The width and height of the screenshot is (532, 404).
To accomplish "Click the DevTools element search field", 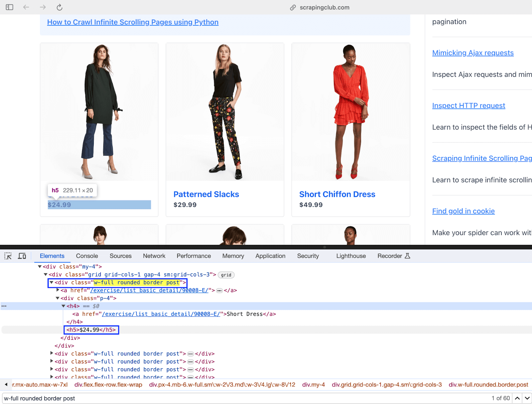I will click(x=233, y=398).
